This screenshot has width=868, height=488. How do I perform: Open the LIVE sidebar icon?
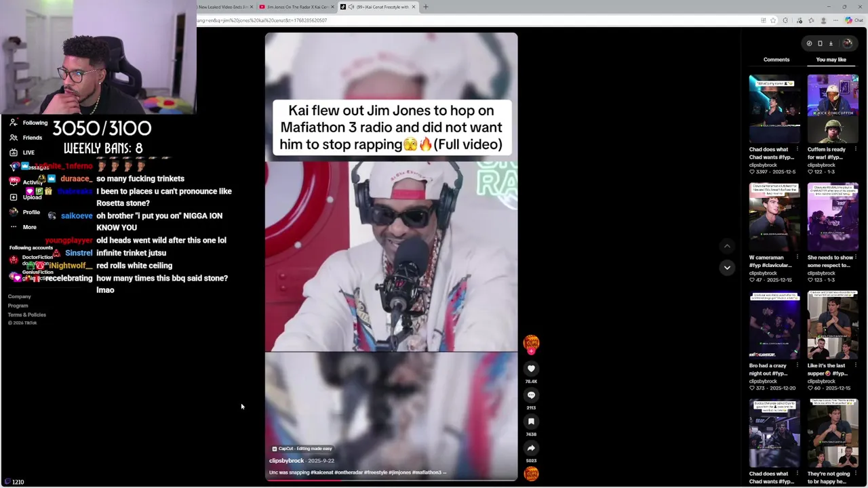(14, 152)
